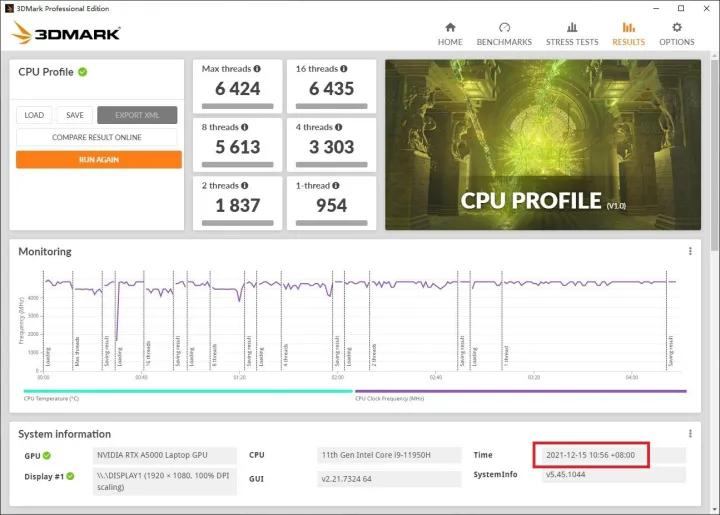Click the info icon beside Max threads

click(x=257, y=69)
